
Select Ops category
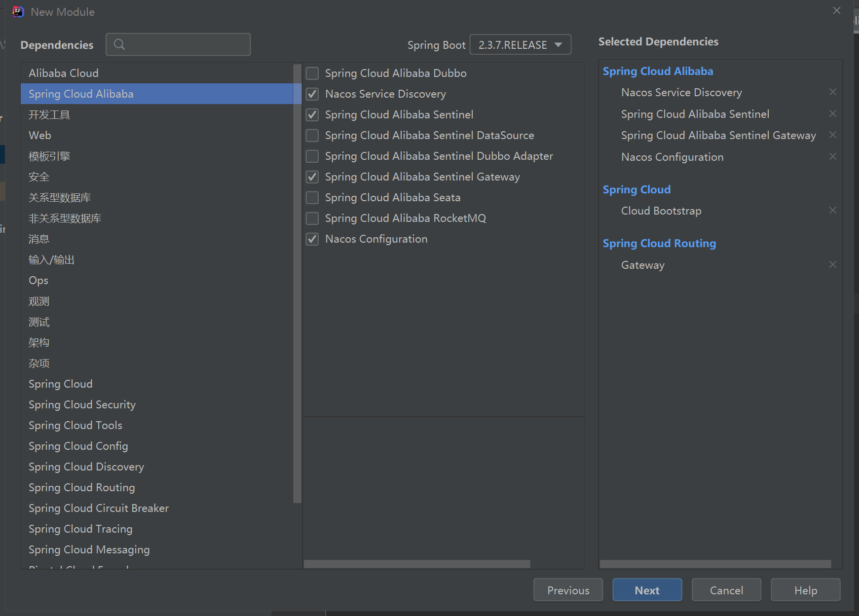(x=157, y=280)
